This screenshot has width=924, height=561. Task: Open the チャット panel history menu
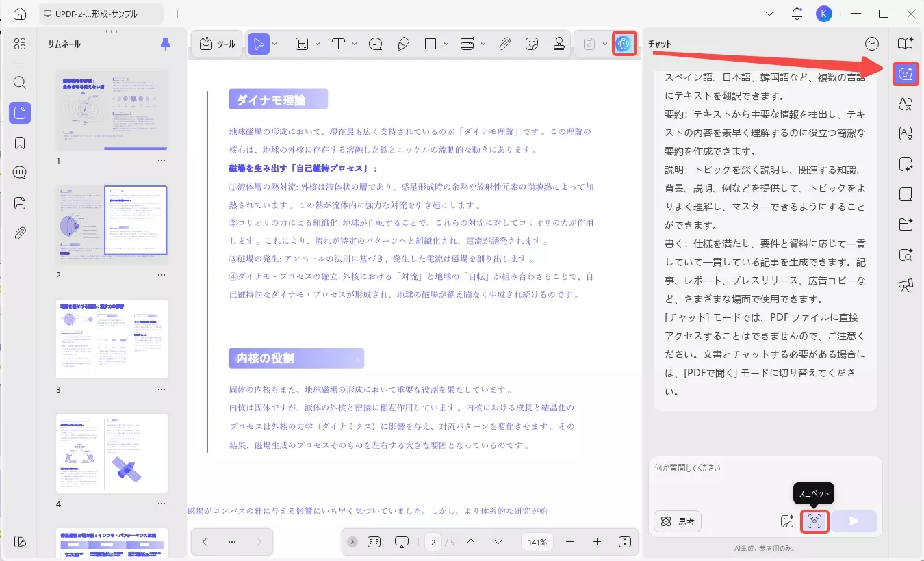pos(872,42)
